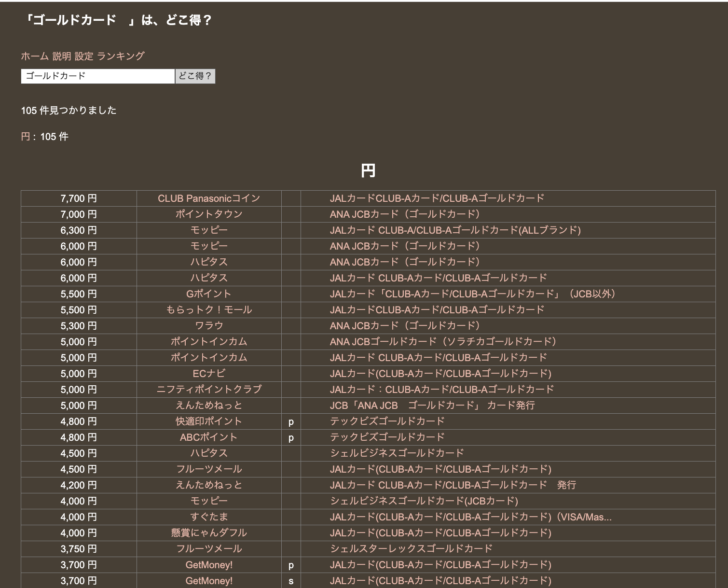Jump to the 円 category anchor link
The width and height of the screenshot is (728, 588).
coord(25,137)
